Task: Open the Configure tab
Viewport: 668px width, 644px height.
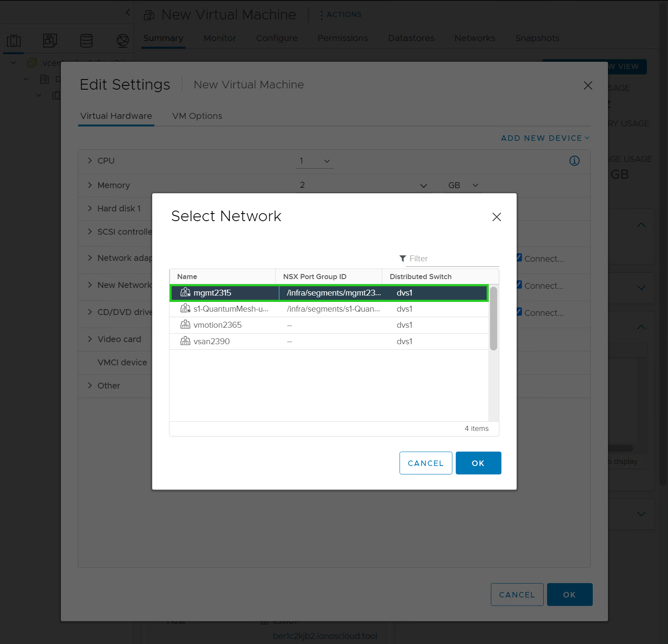Action: point(277,38)
